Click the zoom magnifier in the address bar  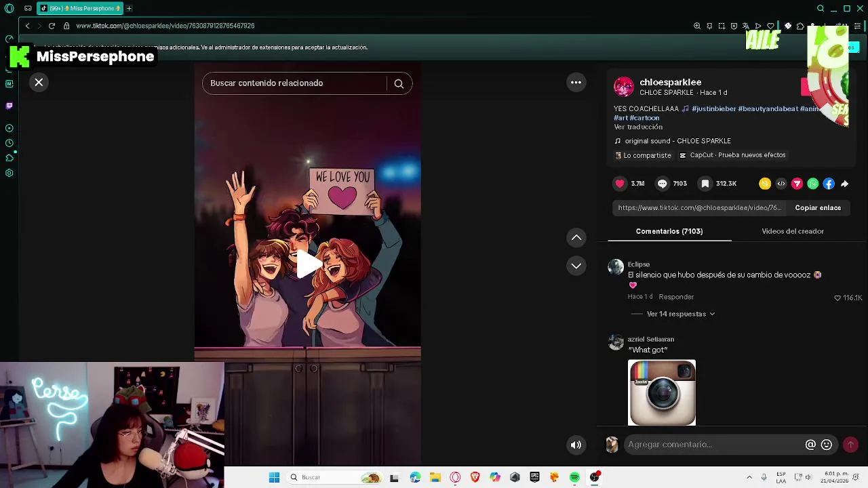(x=696, y=26)
